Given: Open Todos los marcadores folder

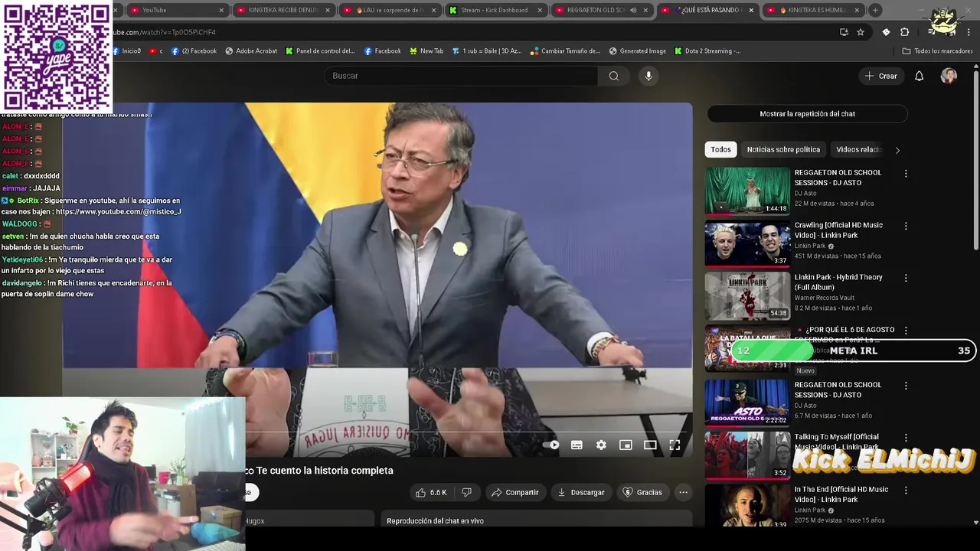Looking at the screenshot, I should tap(937, 51).
